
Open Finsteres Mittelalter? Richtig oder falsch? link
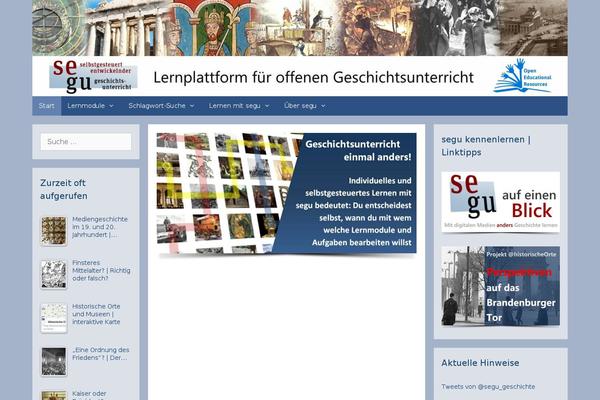click(101, 271)
